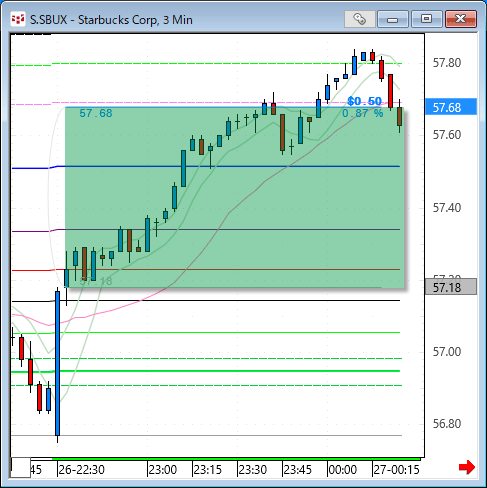Click the 57.40 price axis label
This screenshot has height=488, width=487.
[447, 208]
